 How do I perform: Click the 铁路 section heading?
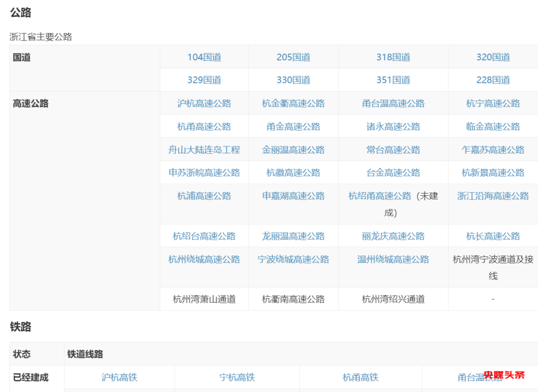(20, 327)
